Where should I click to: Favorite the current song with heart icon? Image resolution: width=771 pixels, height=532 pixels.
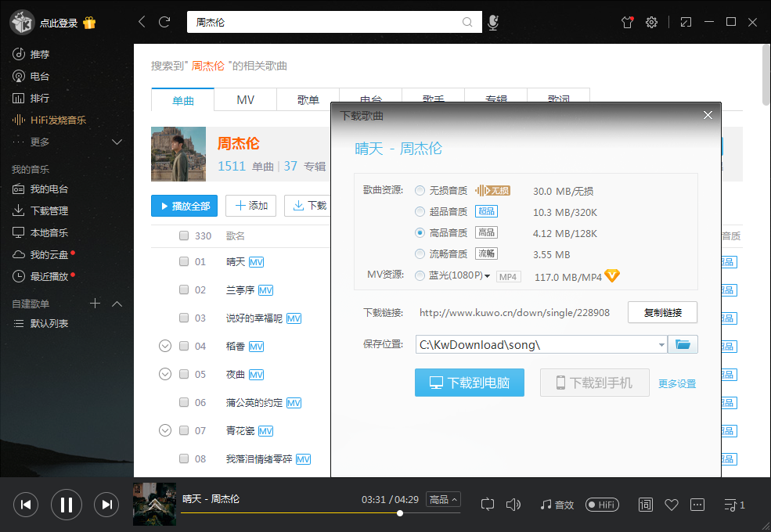pos(672,505)
